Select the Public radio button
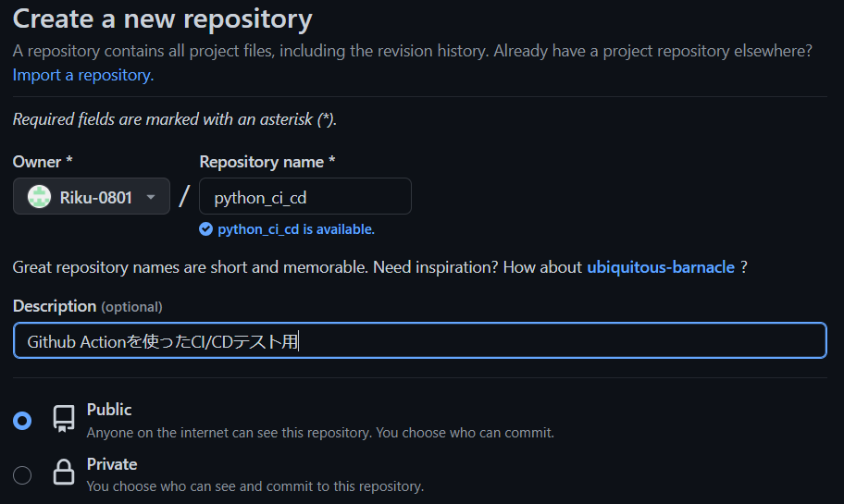 click(22, 421)
